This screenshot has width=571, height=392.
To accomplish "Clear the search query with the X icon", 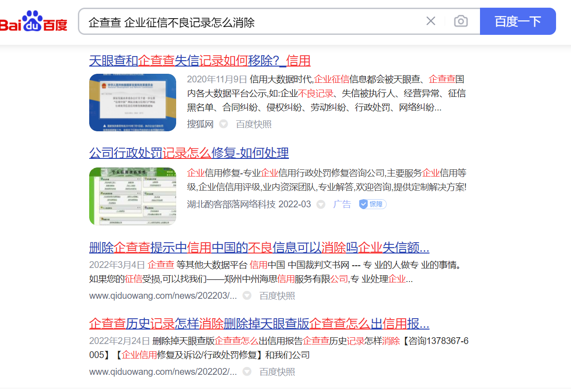I will (x=431, y=21).
